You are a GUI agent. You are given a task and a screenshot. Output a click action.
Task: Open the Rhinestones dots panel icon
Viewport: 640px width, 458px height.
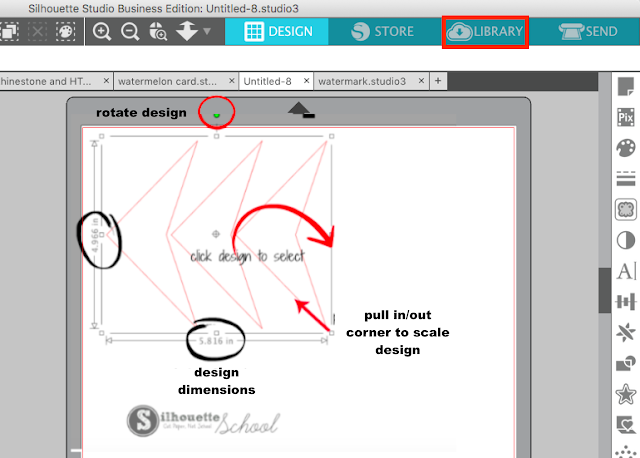point(626,452)
